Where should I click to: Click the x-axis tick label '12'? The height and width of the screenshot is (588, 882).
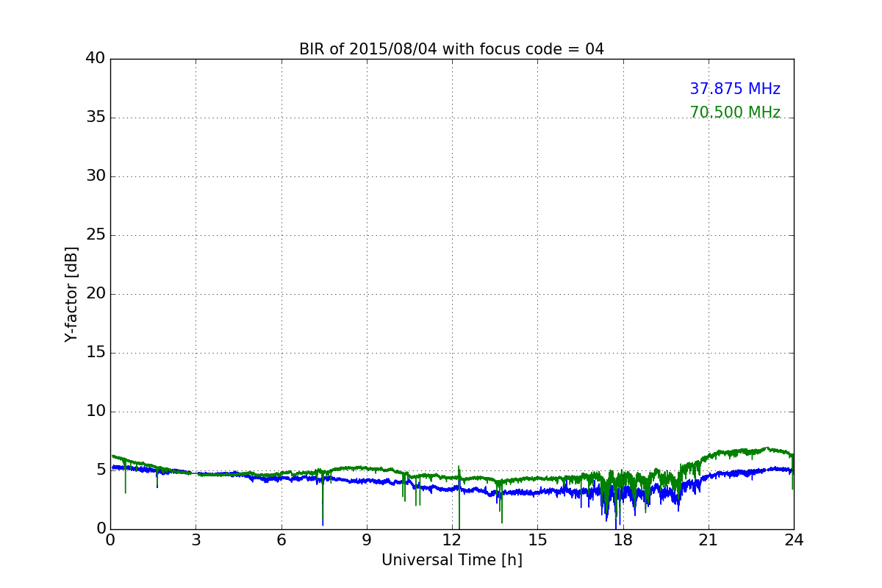(x=452, y=540)
